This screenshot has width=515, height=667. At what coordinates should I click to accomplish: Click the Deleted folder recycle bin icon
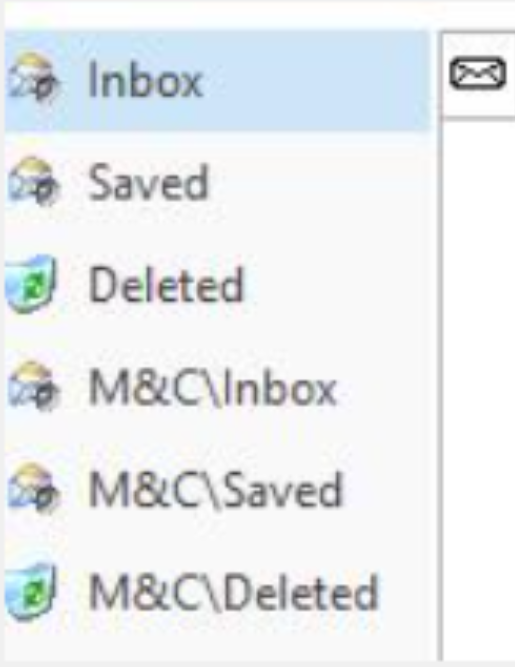click(31, 284)
